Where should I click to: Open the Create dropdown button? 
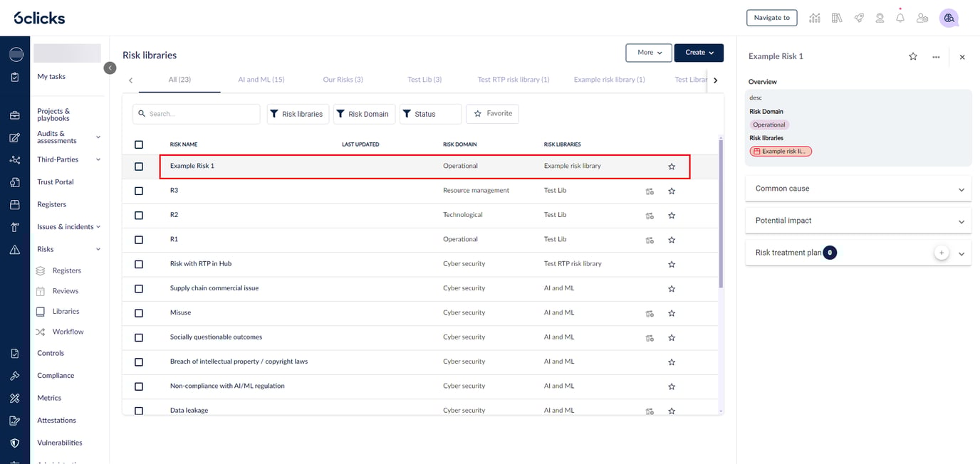[x=699, y=53]
